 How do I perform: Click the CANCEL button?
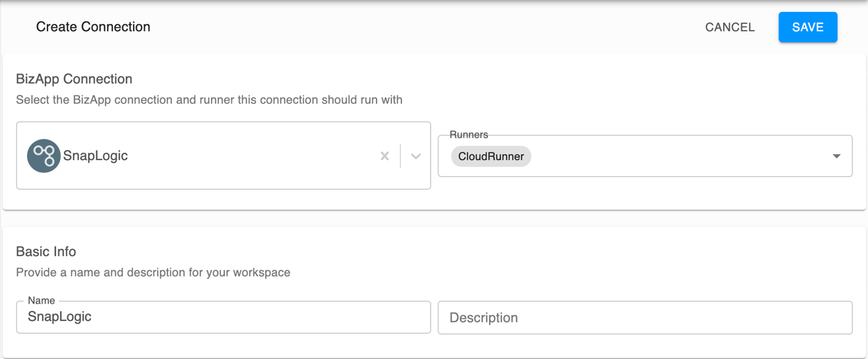tap(730, 27)
